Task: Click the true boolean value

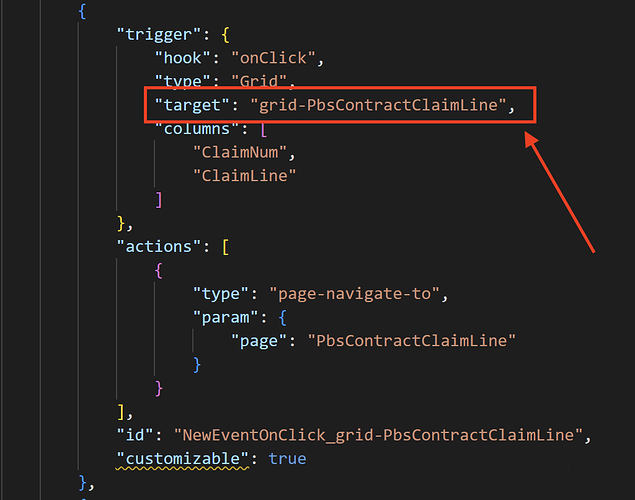Action: [287, 459]
